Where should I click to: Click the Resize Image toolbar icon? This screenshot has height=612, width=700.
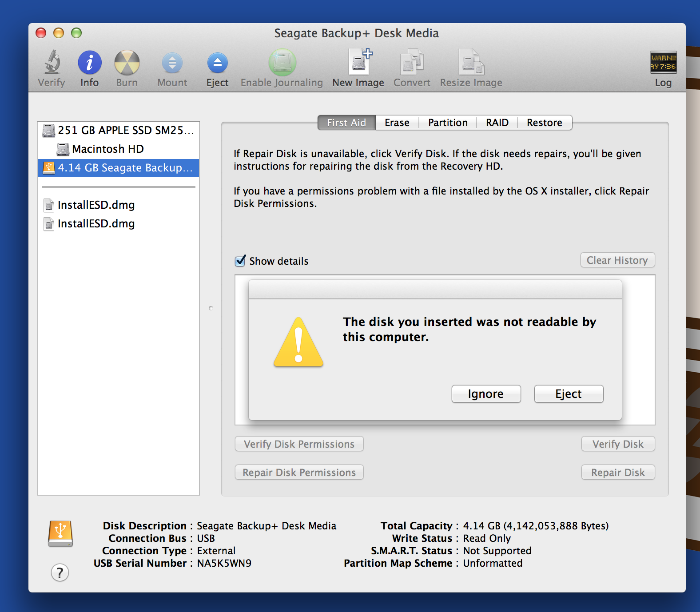(471, 62)
